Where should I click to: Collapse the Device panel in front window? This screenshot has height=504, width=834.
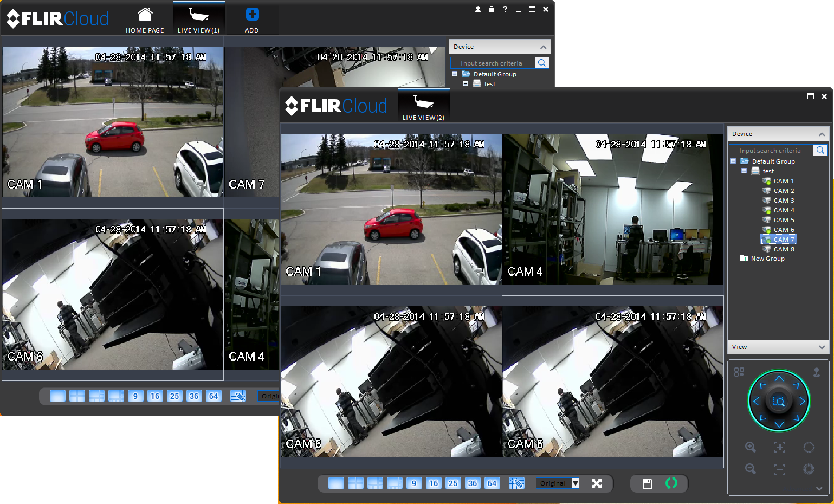point(822,134)
